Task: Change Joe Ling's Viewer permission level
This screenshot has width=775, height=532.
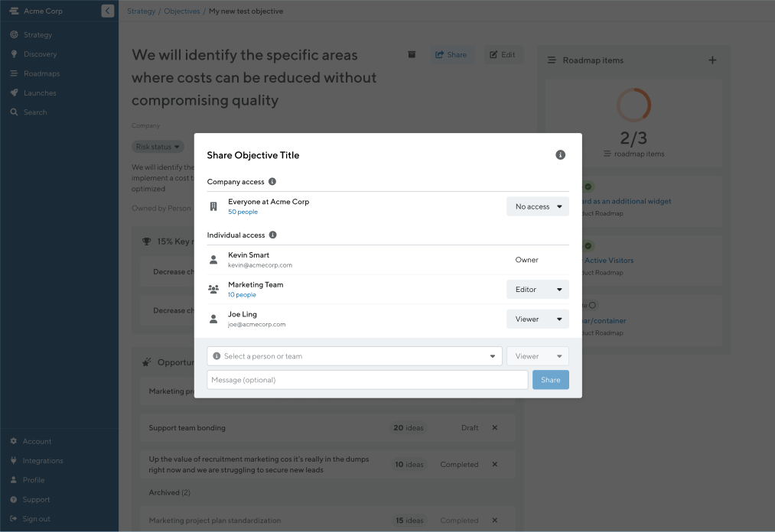Action: click(537, 319)
